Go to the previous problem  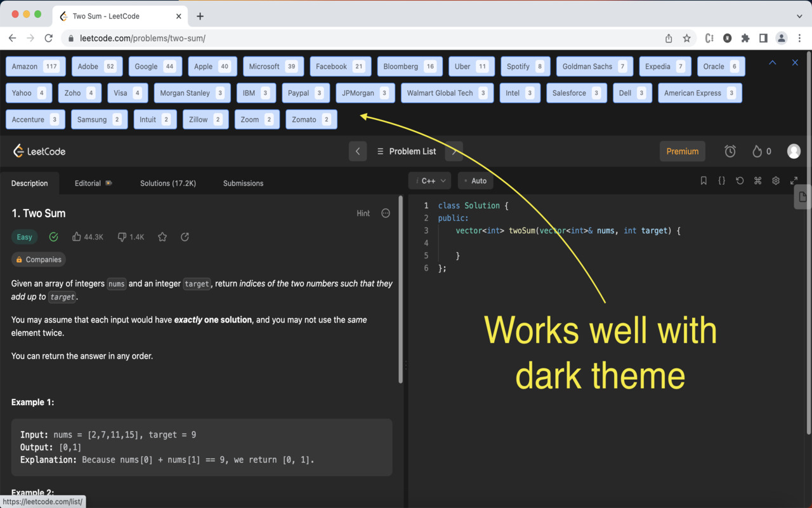point(358,151)
